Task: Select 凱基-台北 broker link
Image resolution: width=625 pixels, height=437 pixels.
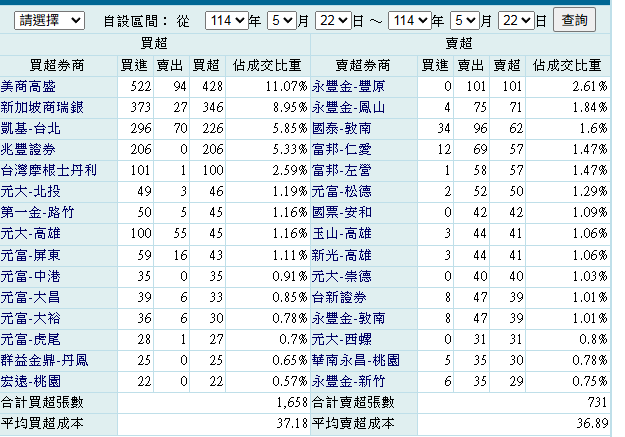Action: (30, 129)
